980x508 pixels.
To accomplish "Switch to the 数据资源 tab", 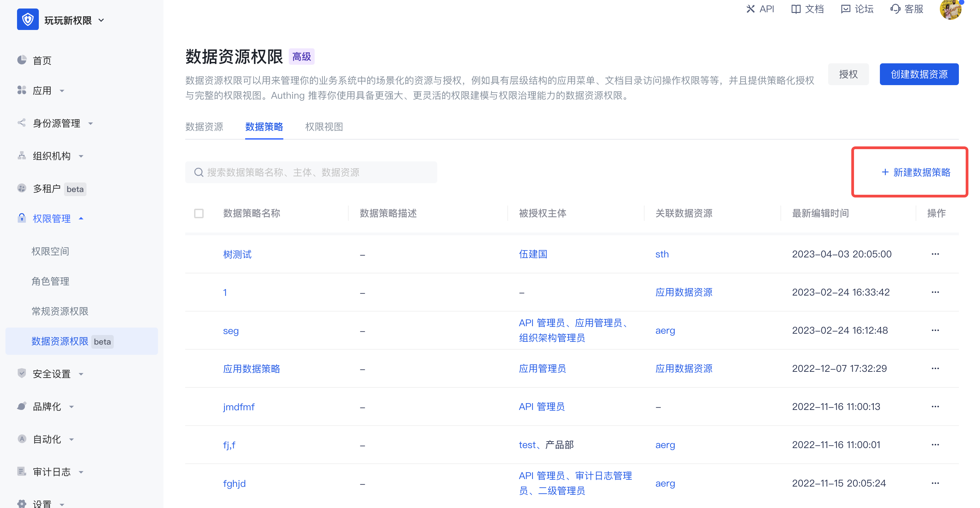I will pos(204,127).
